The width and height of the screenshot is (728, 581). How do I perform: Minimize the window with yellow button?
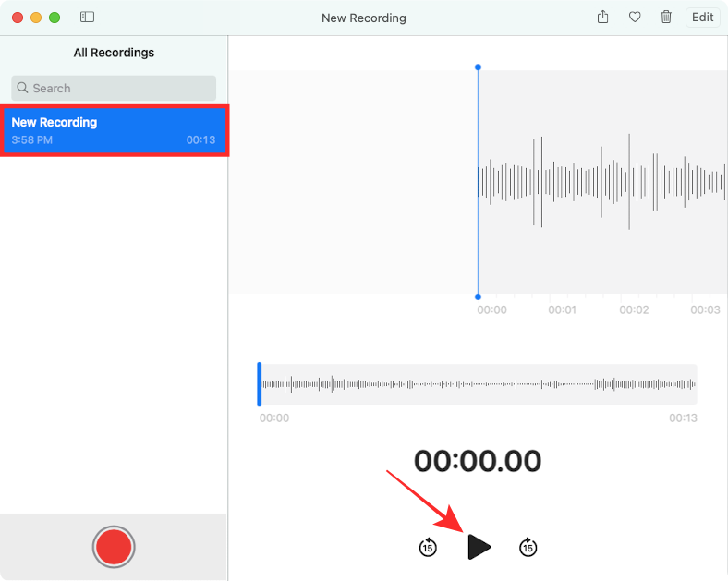[x=36, y=18]
